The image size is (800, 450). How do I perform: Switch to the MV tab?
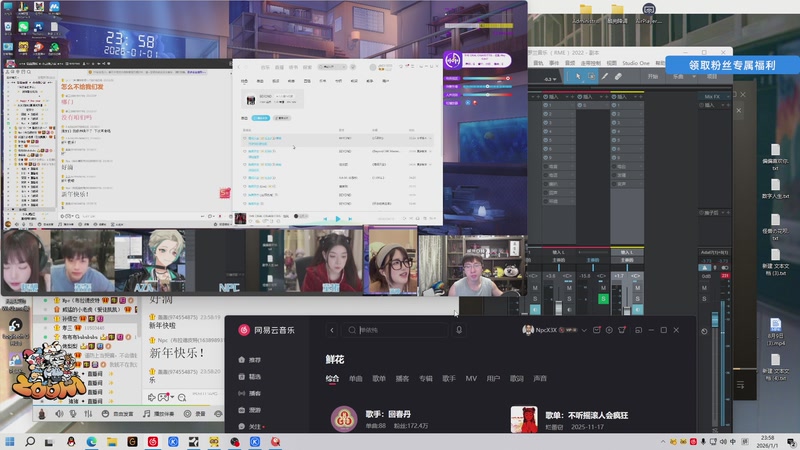(x=471, y=379)
